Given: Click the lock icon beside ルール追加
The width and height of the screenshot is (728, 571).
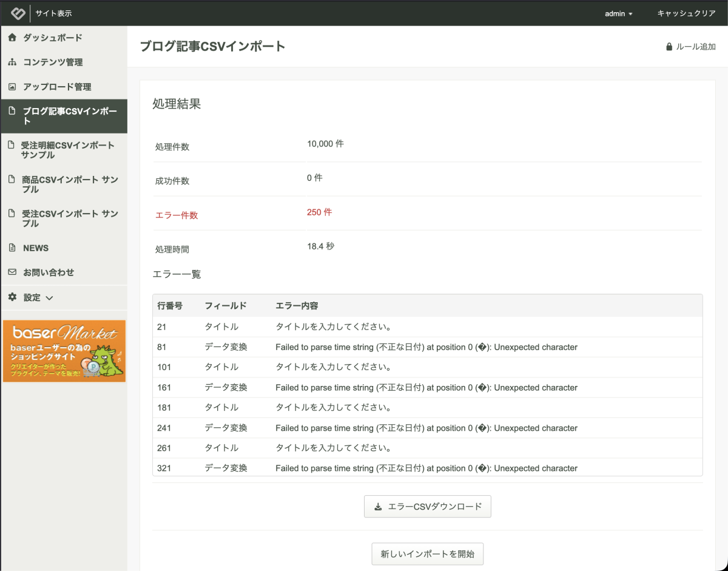Looking at the screenshot, I should pos(669,47).
